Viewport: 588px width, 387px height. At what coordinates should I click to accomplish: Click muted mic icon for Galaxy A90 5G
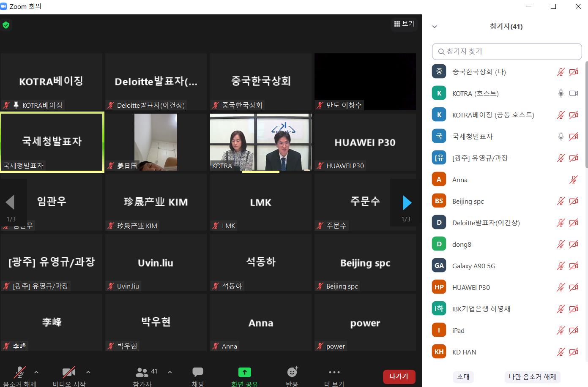tap(561, 266)
